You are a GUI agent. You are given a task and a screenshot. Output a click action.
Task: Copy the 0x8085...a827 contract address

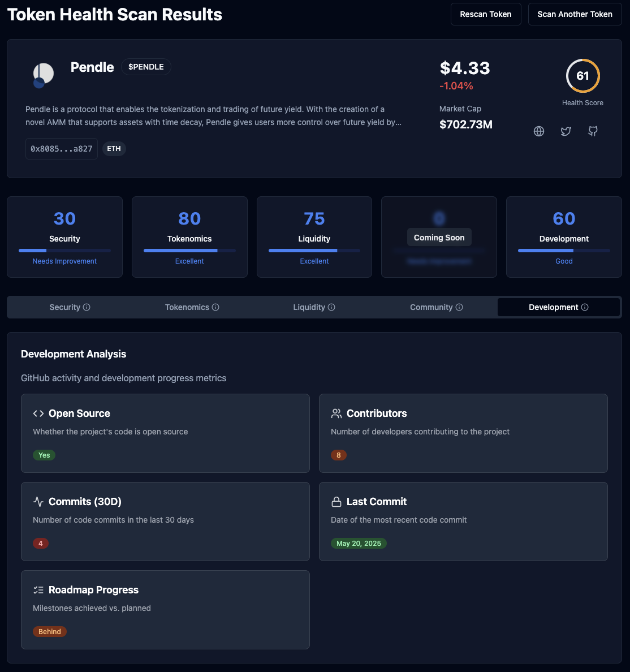[61, 149]
